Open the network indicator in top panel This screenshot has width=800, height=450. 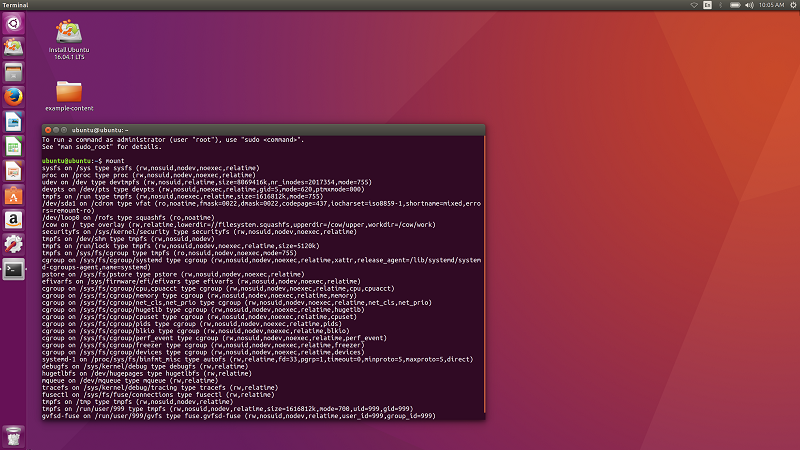(x=694, y=5)
